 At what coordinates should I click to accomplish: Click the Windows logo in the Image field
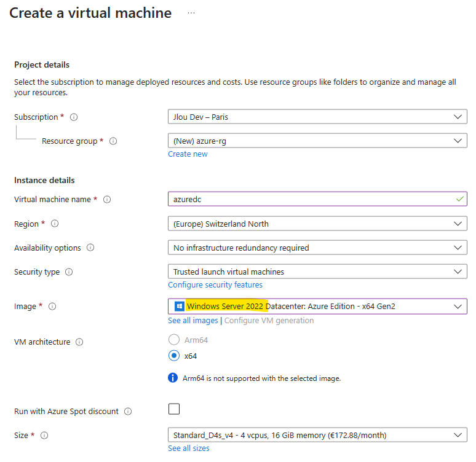[180, 307]
